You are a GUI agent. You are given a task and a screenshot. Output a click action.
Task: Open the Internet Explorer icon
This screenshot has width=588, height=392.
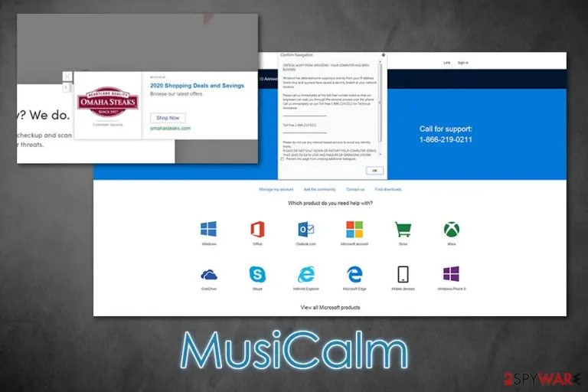tap(306, 274)
